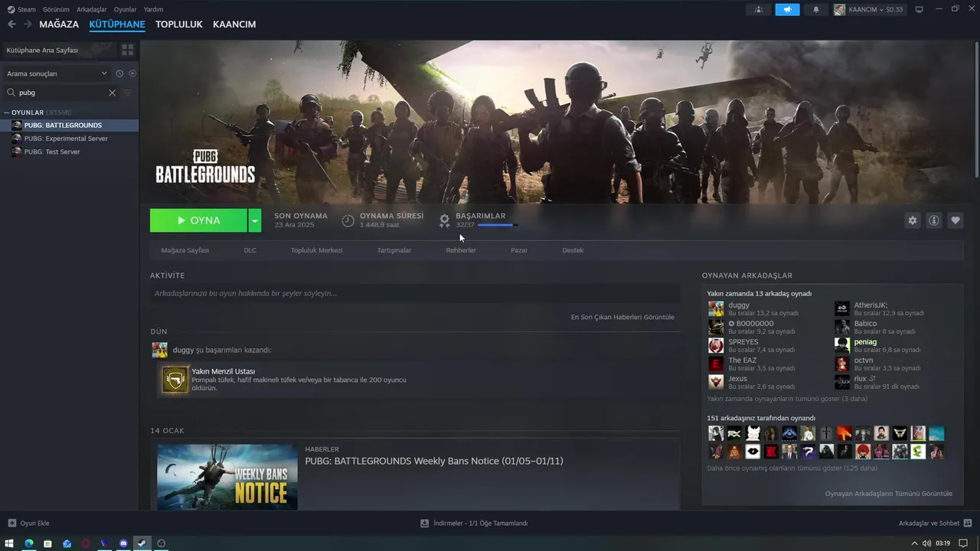Open Rehberler link
Screen dimensions: 980x551
461,250
